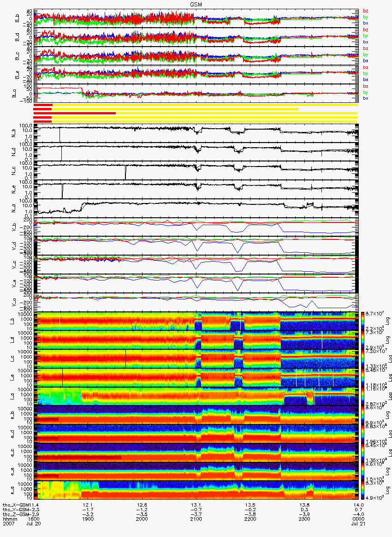Click the Y-GSM value -1.7
Screen dimensions: 392x537
[x=88, y=510]
